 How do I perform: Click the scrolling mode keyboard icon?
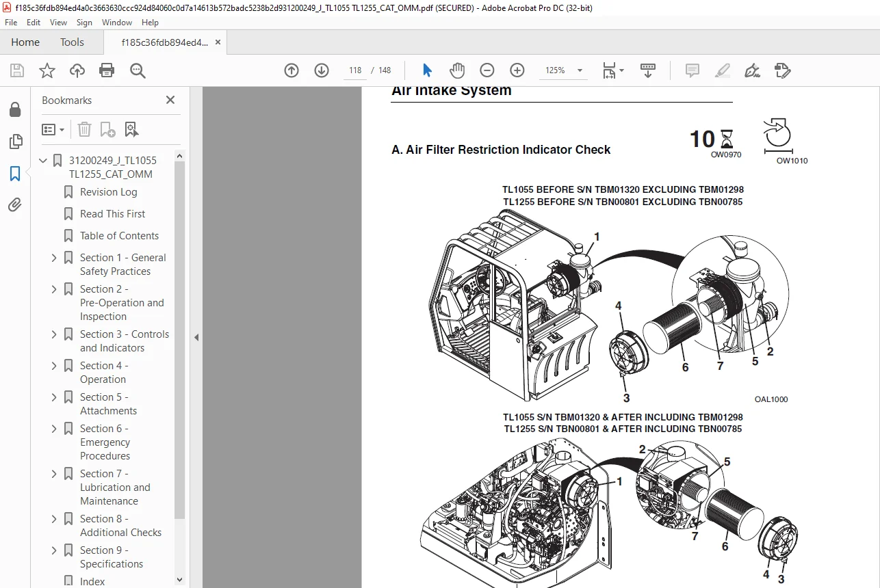point(648,70)
